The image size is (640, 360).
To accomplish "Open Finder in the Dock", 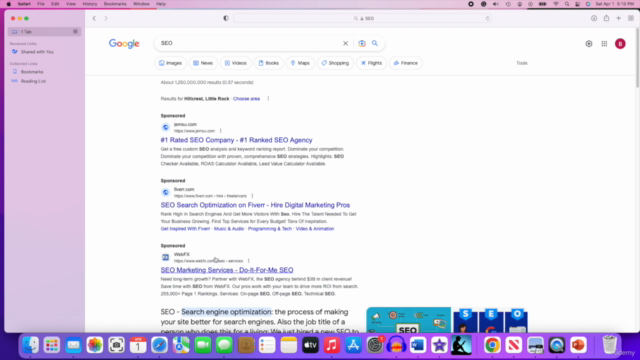I will [30, 345].
